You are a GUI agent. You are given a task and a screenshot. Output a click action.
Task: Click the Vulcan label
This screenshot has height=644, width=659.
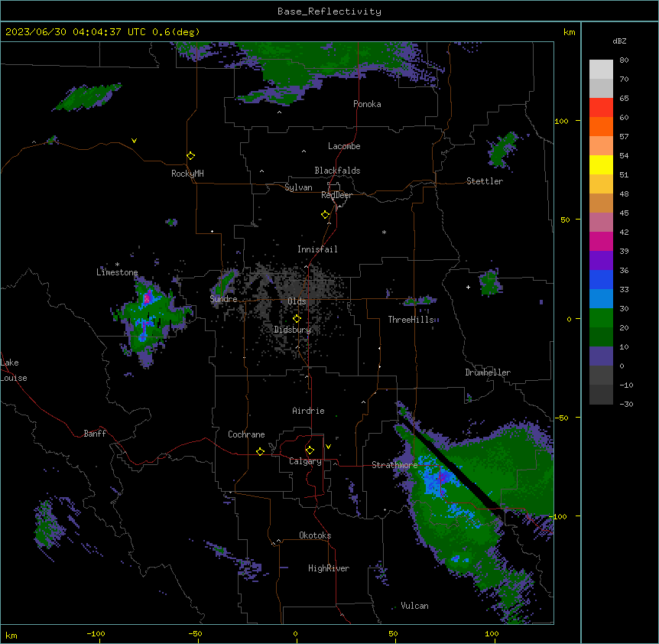[x=415, y=606]
